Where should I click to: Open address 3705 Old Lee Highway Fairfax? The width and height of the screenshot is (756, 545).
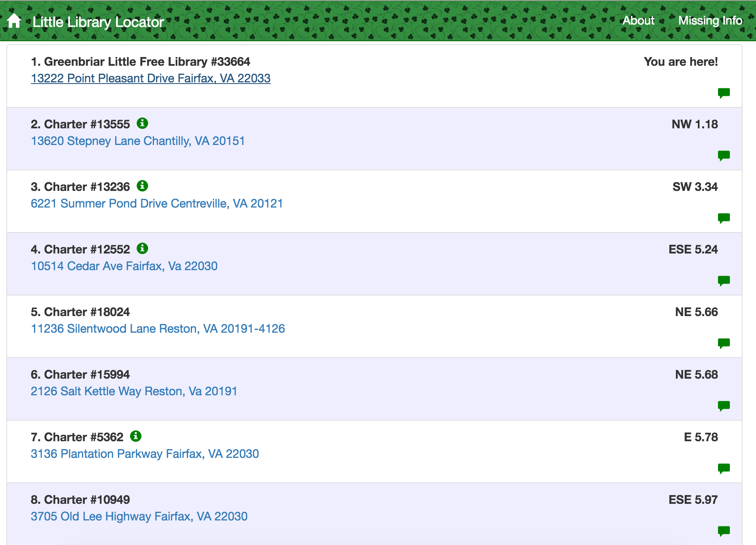[x=139, y=516]
